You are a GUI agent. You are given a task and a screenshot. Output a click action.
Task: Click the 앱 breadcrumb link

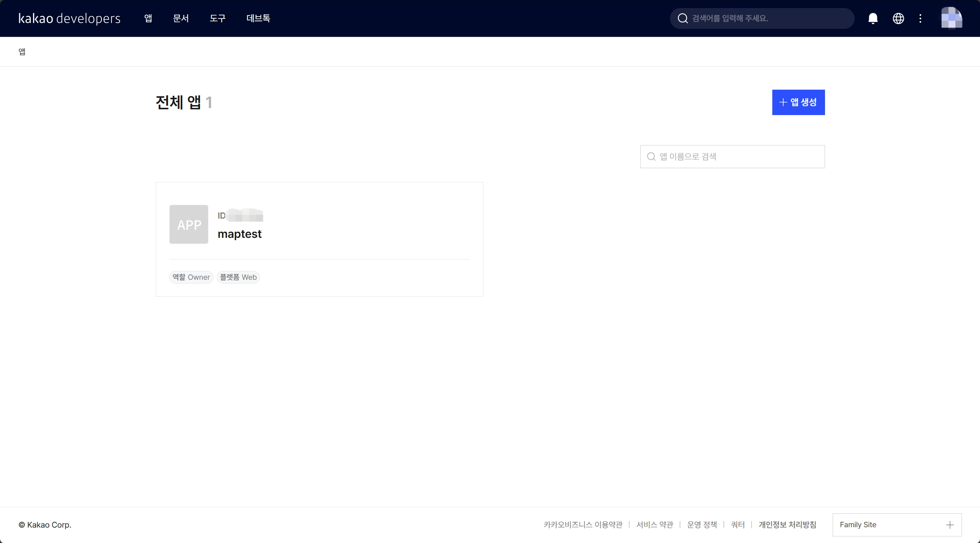pyautogui.click(x=22, y=52)
